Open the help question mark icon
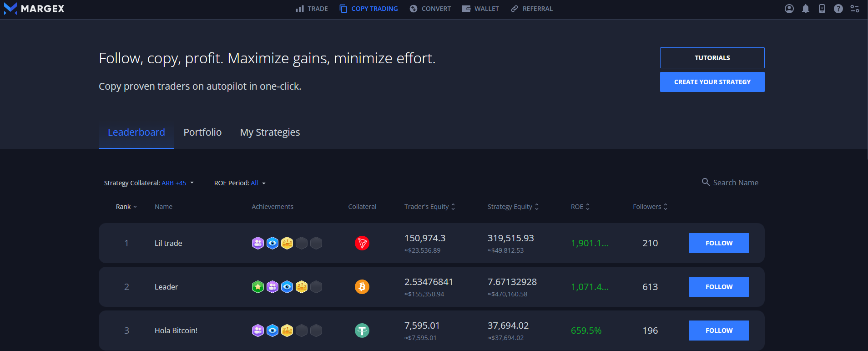The image size is (868, 351). [x=838, y=9]
